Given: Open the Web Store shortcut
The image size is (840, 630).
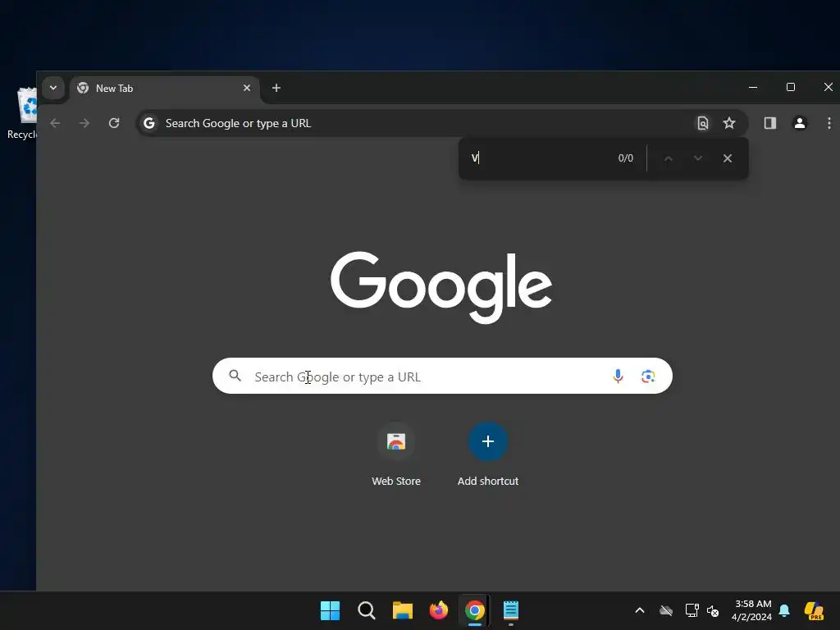Looking at the screenshot, I should [396, 454].
